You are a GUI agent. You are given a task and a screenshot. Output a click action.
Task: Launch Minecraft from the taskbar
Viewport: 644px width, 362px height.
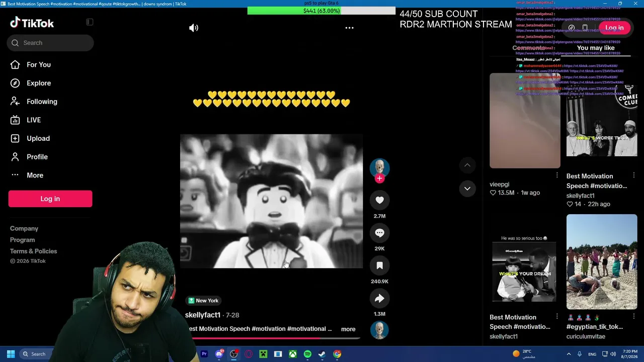[x=263, y=354]
